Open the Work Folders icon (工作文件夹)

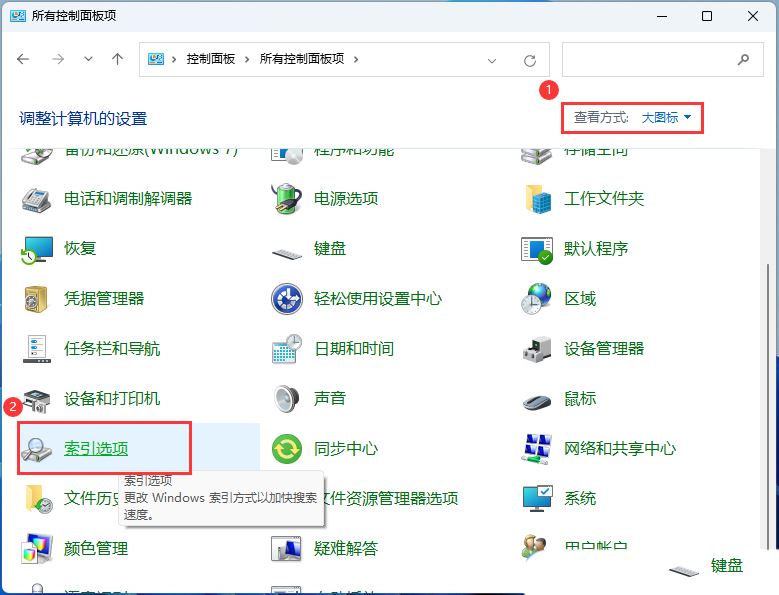point(538,199)
